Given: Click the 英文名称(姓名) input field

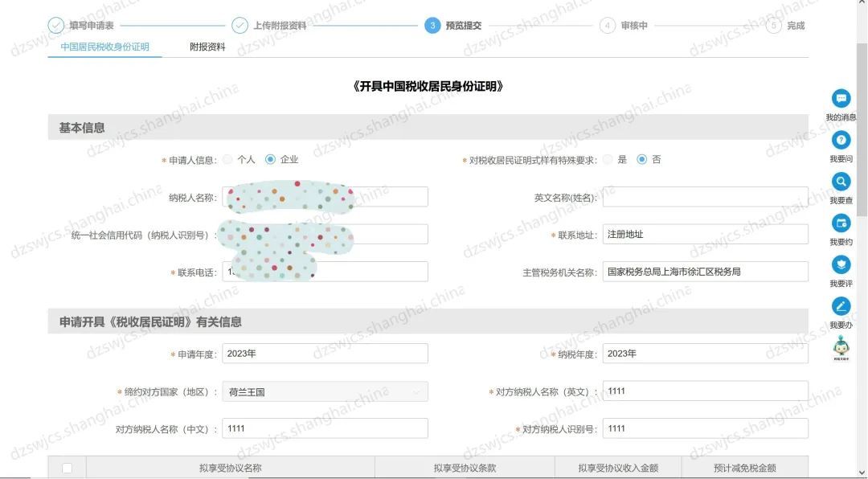Looking at the screenshot, I should click(704, 198).
